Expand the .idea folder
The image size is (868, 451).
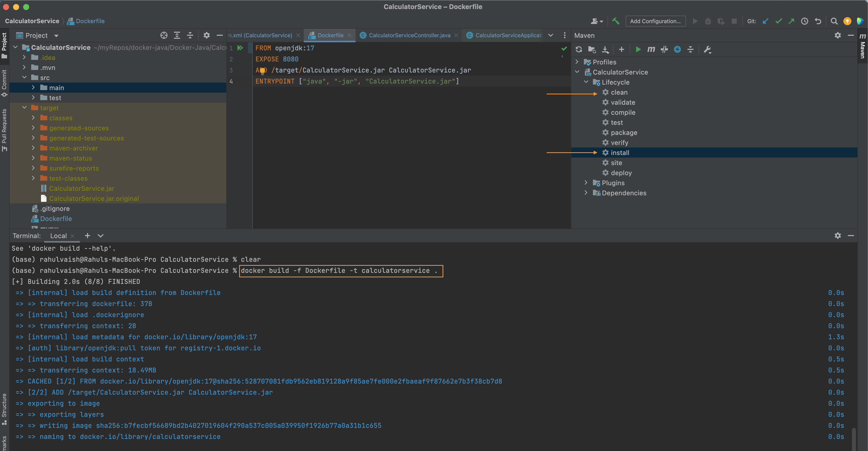tap(24, 57)
